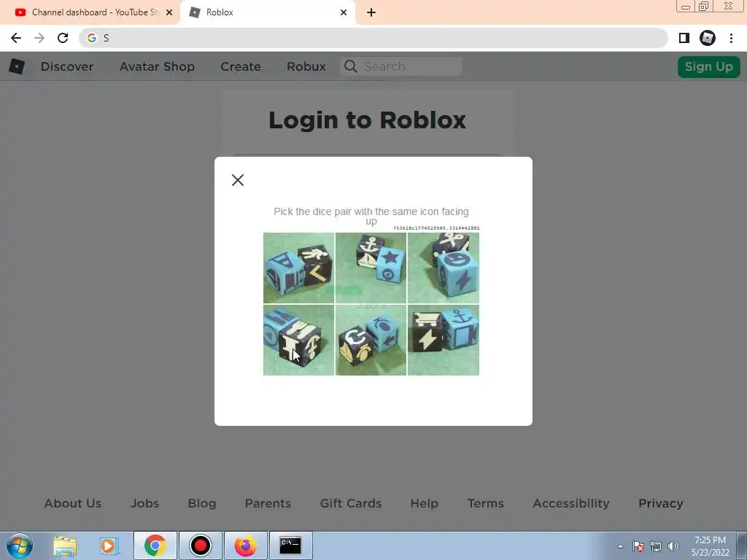Open the screen recorder taskbar icon
The image size is (747, 560).
pos(200,545)
